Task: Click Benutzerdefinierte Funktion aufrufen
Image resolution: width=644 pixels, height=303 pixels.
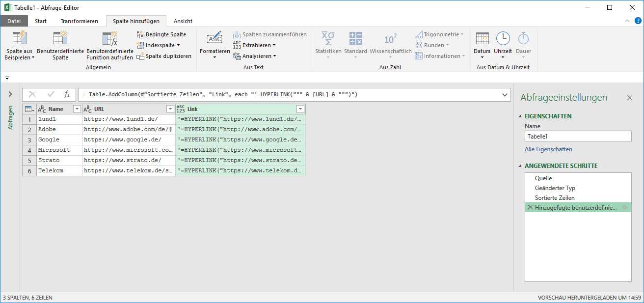Action: (x=110, y=46)
